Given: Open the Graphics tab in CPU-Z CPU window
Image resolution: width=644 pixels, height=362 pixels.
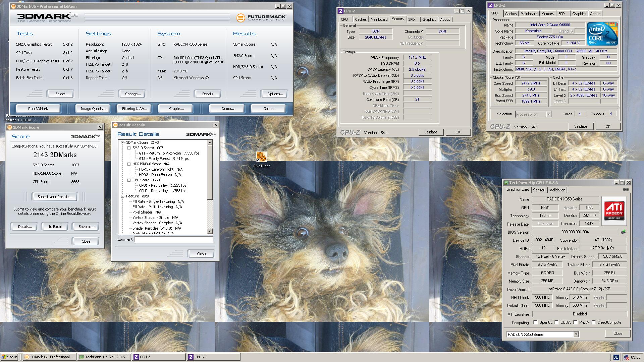Looking at the screenshot, I should 579,14.
